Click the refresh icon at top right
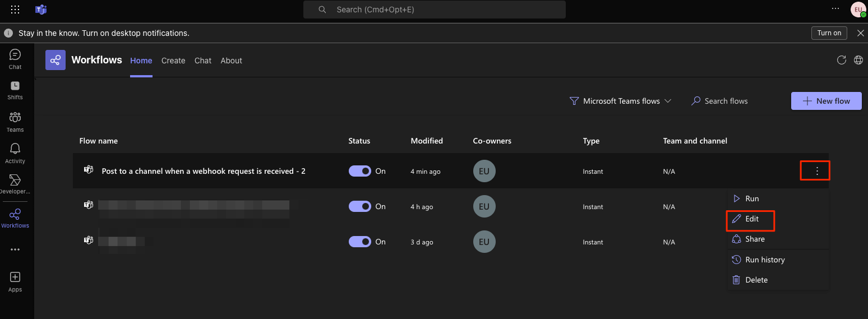The width and height of the screenshot is (868, 319). tap(841, 60)
